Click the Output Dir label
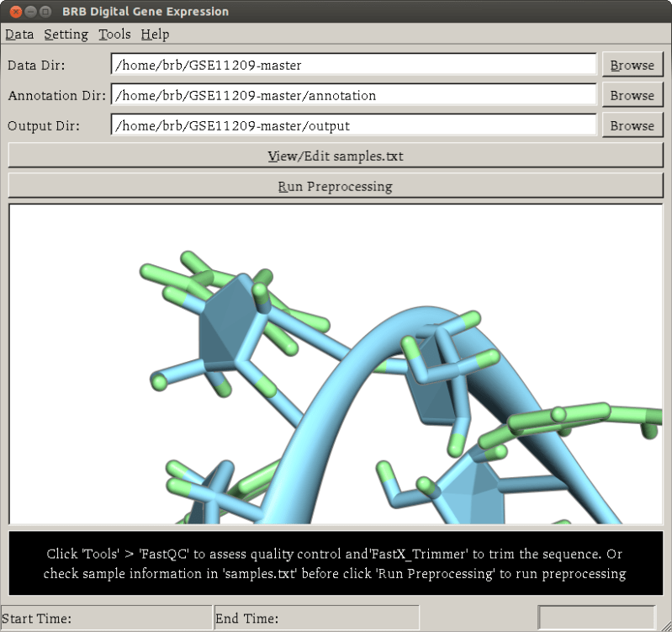 click(43, 125)
